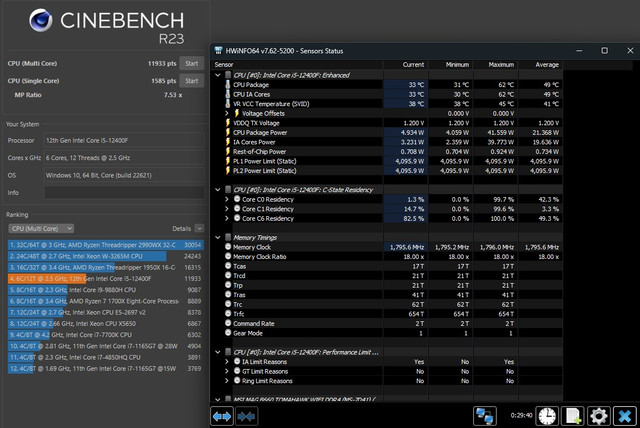Click the Rest-of-Chip Power lightning icon

coord(228,151)
